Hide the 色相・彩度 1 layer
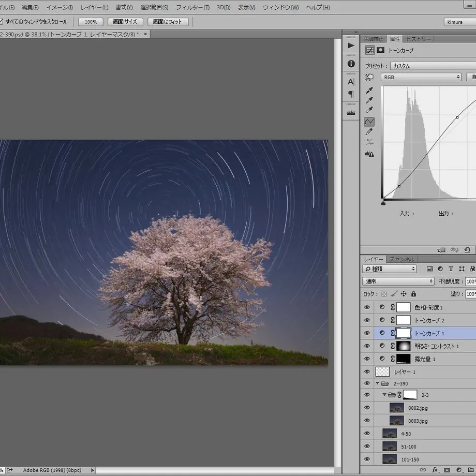 coord(367,307)
